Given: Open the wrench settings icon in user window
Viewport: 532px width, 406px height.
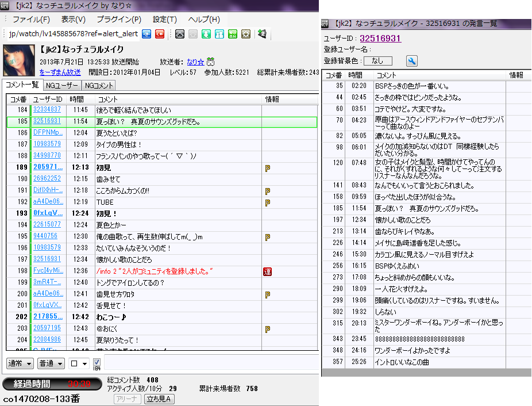Looking at the screenshot, I should (x=411, y=61).
